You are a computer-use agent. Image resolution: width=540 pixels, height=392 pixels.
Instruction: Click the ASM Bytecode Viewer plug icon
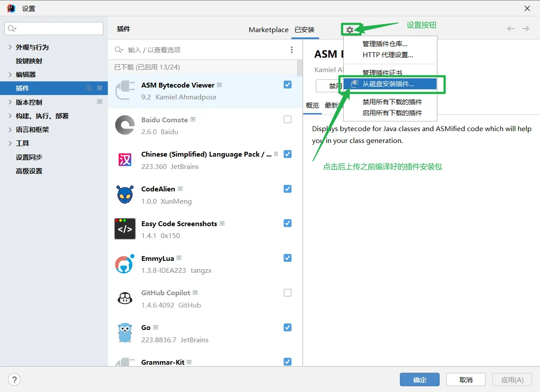pos(125,91)
